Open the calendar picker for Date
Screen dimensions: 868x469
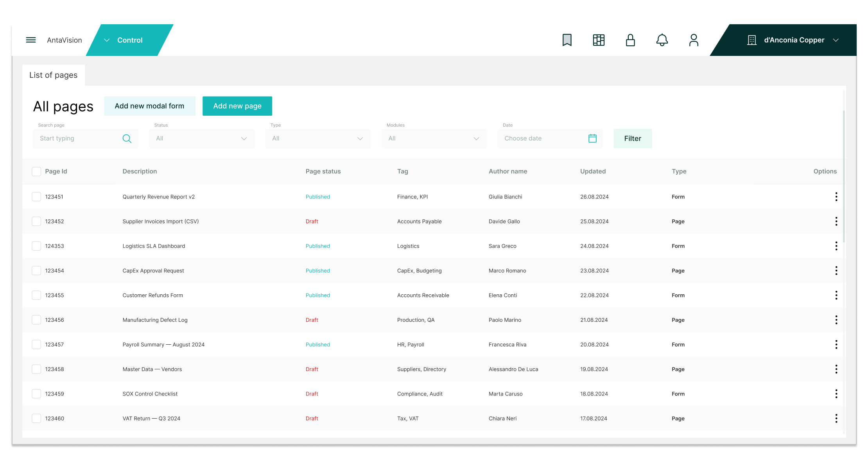[592, 138]
